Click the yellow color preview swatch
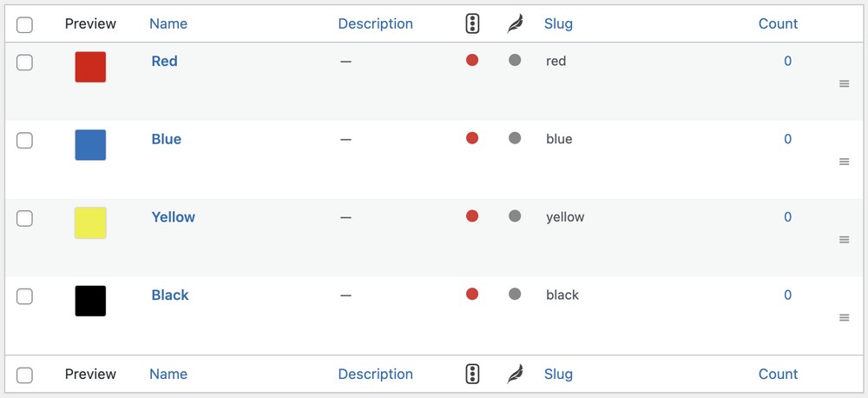This screenshot has height=398, width=868. point(90,222)
